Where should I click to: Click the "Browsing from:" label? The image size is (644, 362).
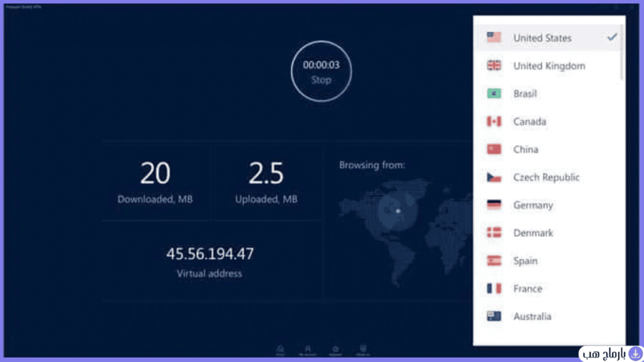point(372,165)
